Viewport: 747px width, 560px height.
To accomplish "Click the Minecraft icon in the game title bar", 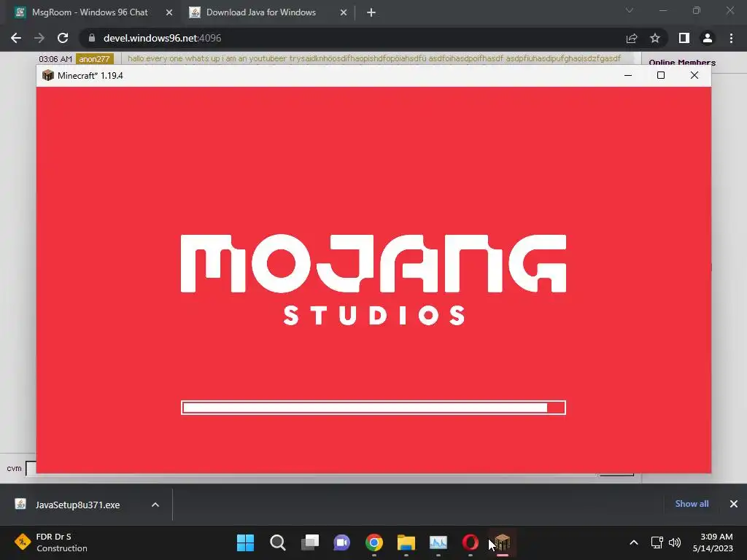I will coord(47,75).
